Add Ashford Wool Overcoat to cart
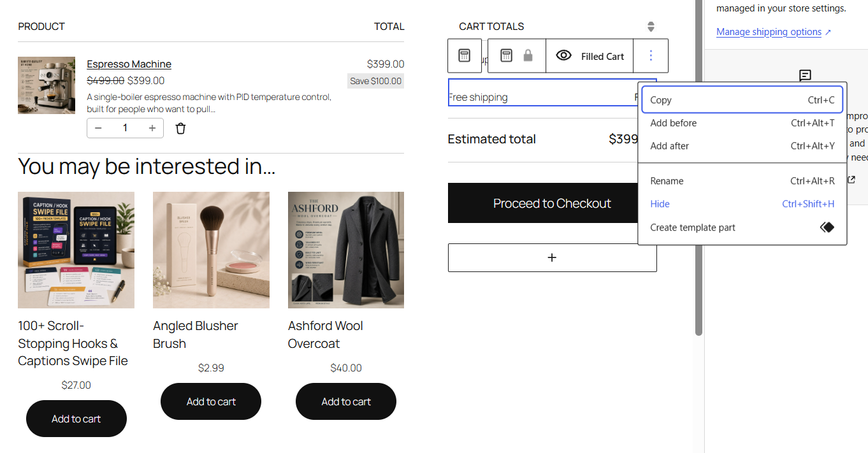868x453 pixels. tap(346, 401)
